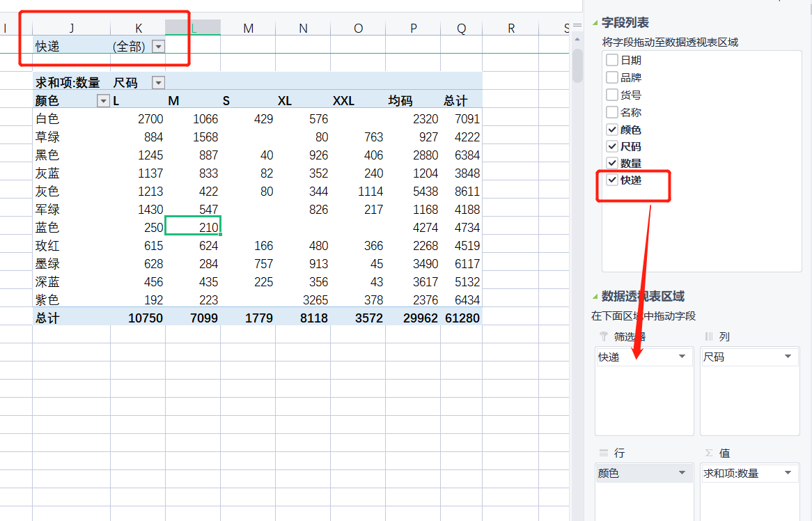Open 尺码 field menu in columns area
The height and width of the screenshot is (521, 812).
click(x=788, y=357)
